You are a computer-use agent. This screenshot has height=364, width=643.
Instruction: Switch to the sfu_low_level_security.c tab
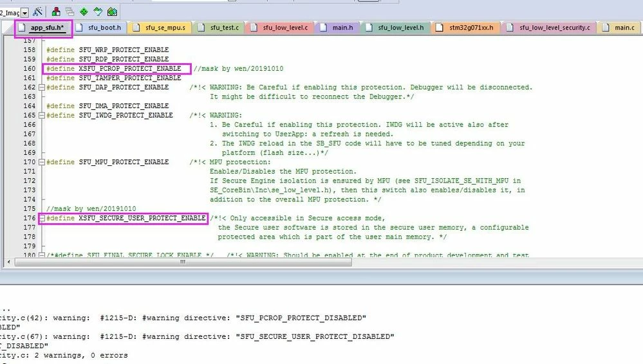pyautogui.click(x=550, y=28)
